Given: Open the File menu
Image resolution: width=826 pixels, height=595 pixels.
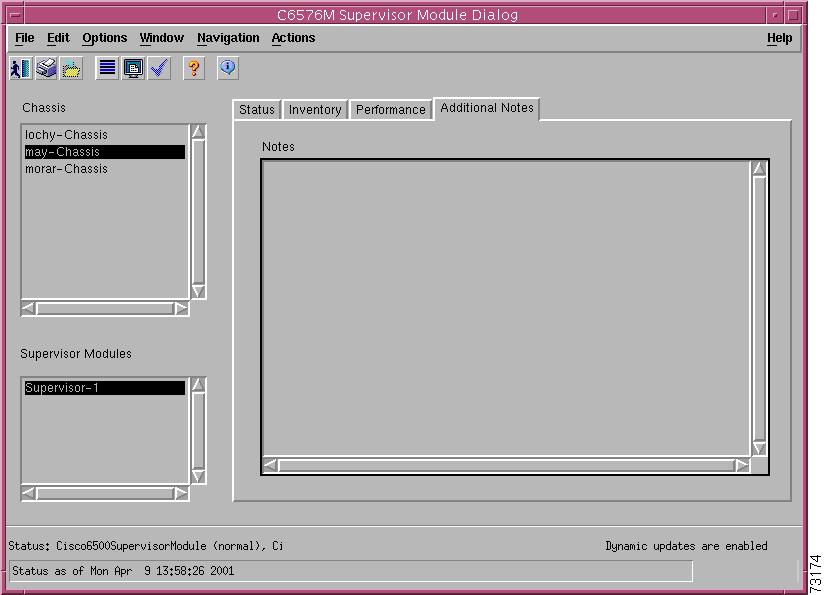Looking at the screenshot, I should click(x=25, y=38).
